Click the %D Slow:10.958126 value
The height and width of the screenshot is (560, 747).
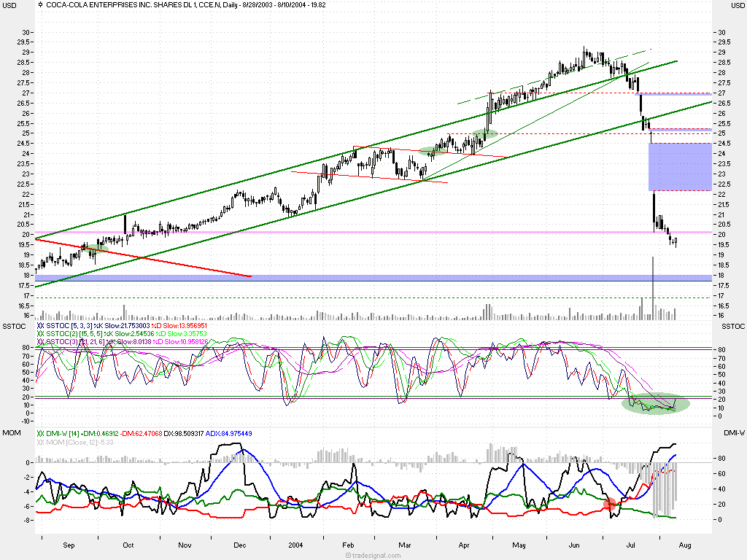pyautogui.click(x=182, y=342)
